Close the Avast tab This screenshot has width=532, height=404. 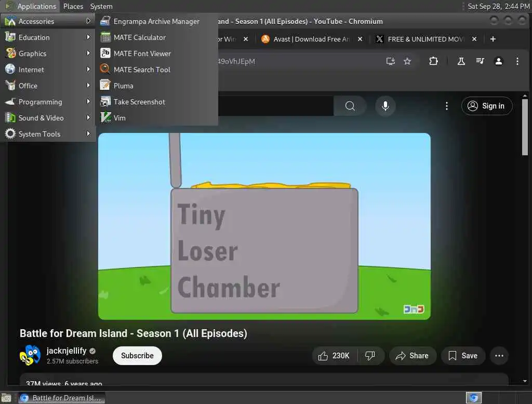click(360, 39)
